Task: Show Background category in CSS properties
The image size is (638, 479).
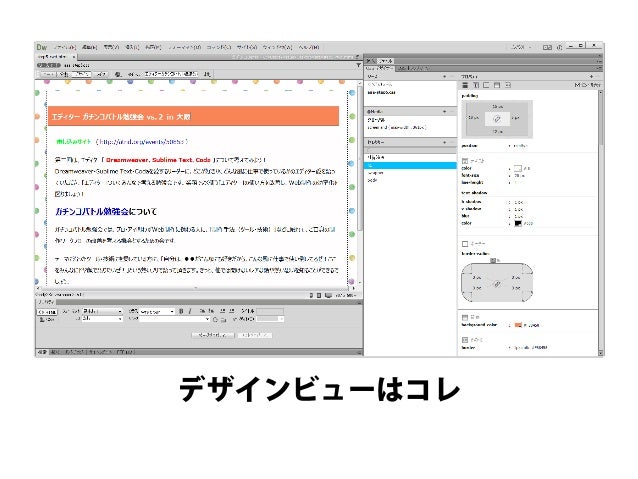Action: (497, 85)
